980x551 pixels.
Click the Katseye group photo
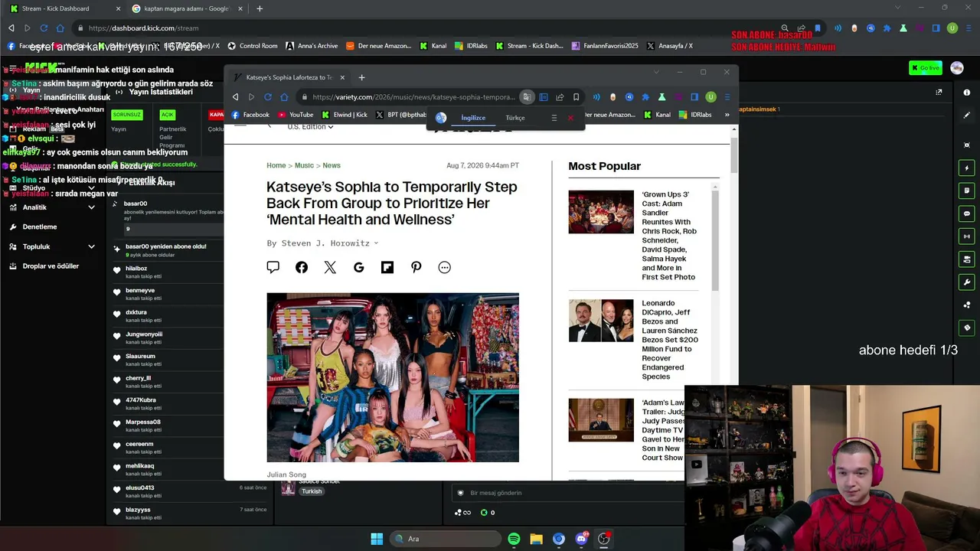pos(393,377)
